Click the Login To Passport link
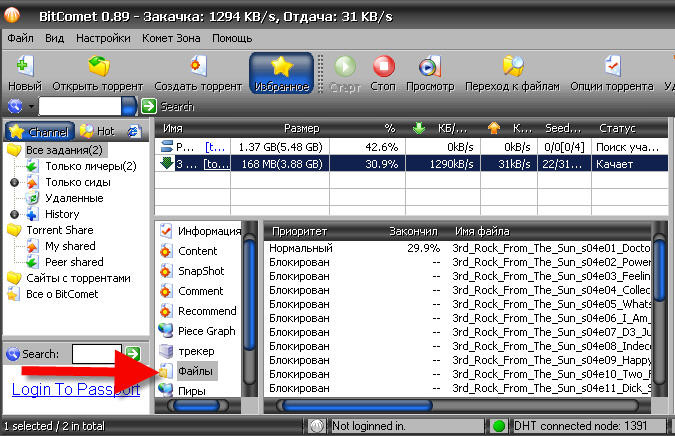This screenshot has height=436, width=675. point(76,389)
